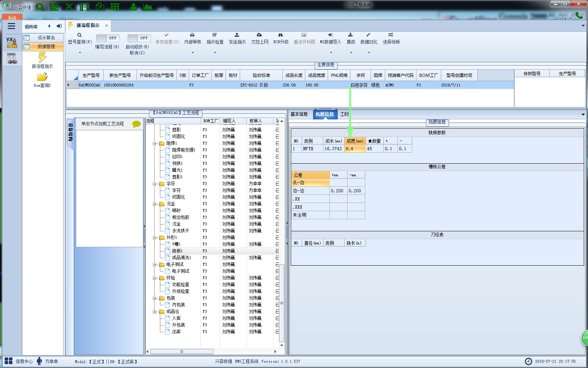The width and height of the screenshot is (588, 368).
Task: Select grid row 6ACM5002A0
Action: point(290,85)
